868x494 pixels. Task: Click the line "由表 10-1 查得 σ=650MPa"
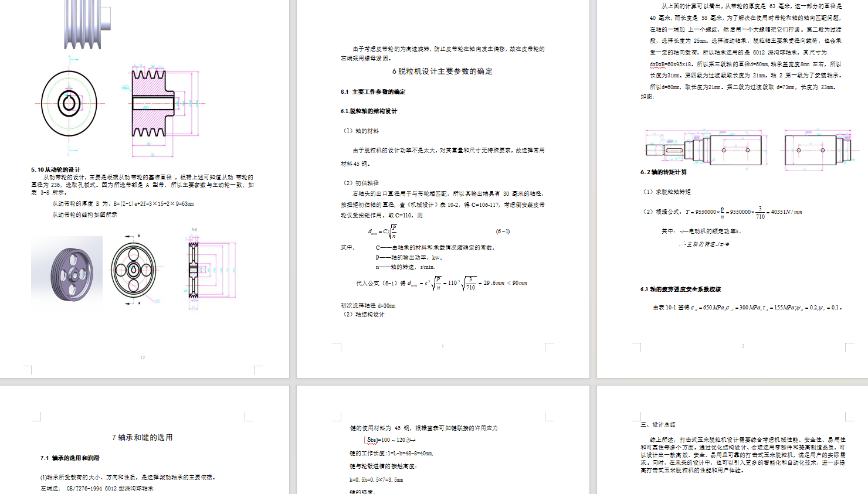(748, 308)
